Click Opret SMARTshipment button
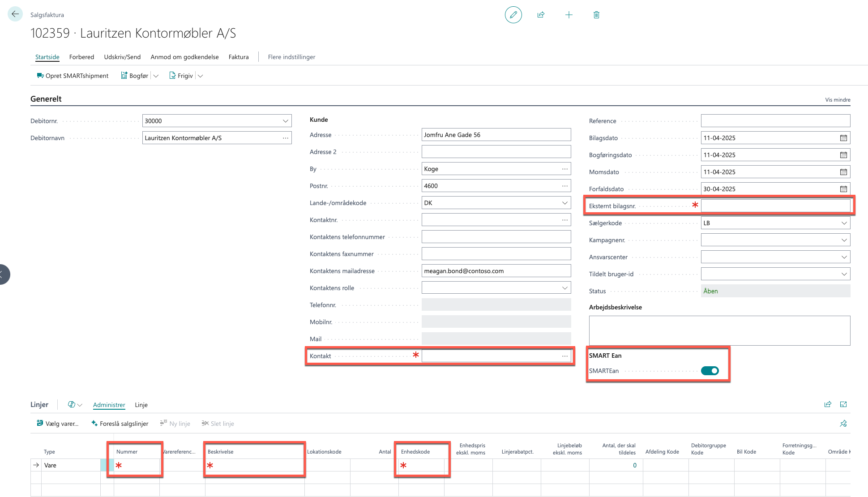The height and width of the screenshot is (497, 868). (x=73, y=76)
